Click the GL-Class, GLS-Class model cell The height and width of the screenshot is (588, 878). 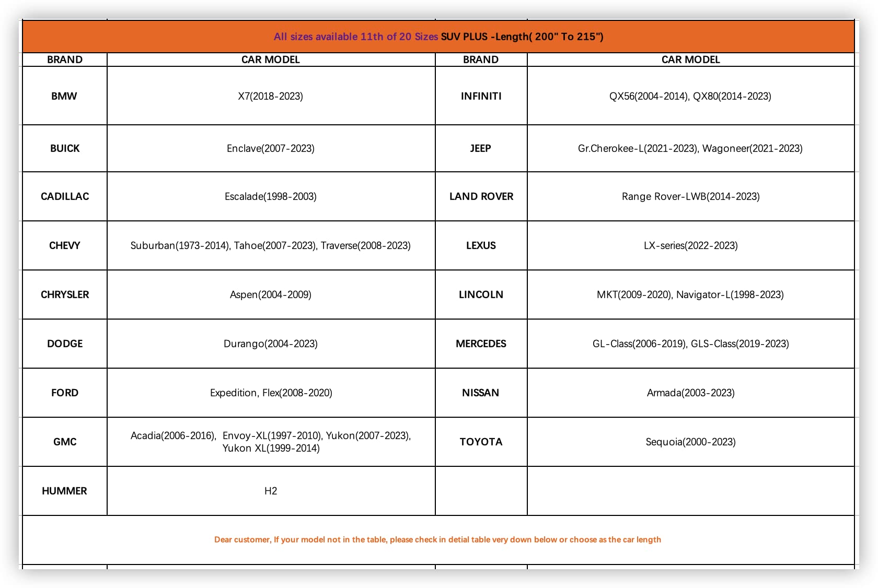(690, 344)
